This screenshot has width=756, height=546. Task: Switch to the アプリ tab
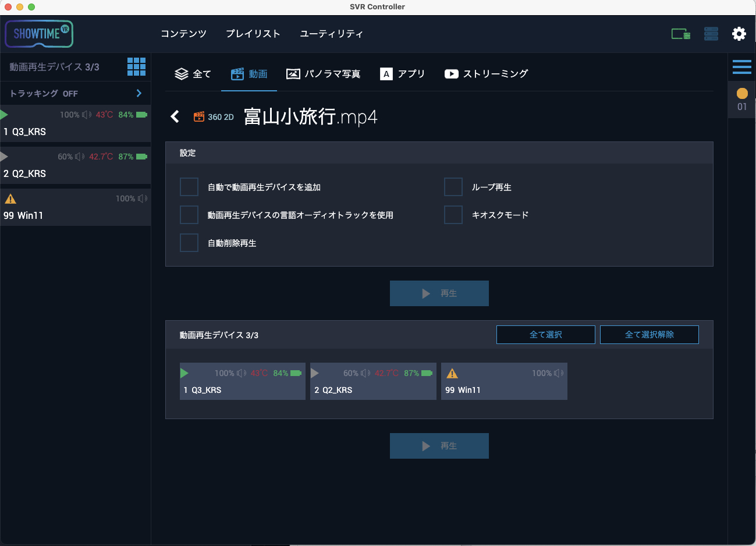point(402,74)
